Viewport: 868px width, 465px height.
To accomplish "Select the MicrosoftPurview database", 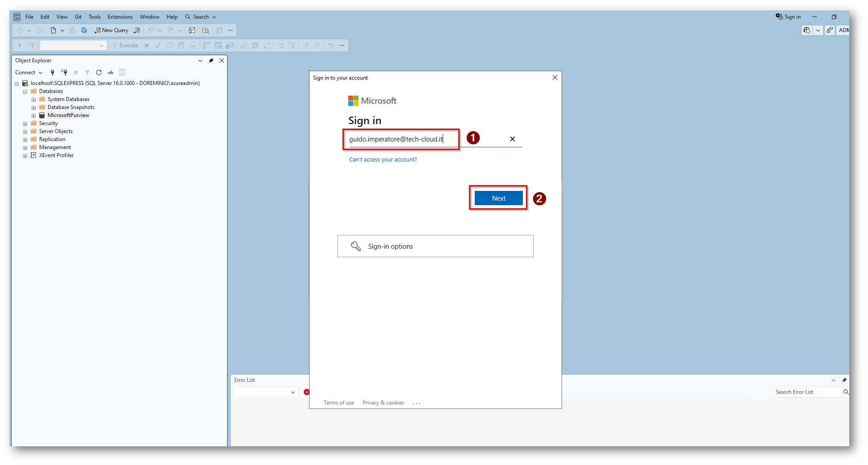I will [68, 115].
